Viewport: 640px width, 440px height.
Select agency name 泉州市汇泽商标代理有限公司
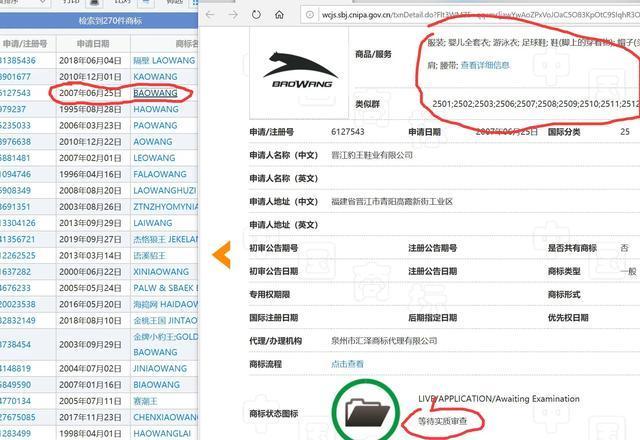point(384,341)
